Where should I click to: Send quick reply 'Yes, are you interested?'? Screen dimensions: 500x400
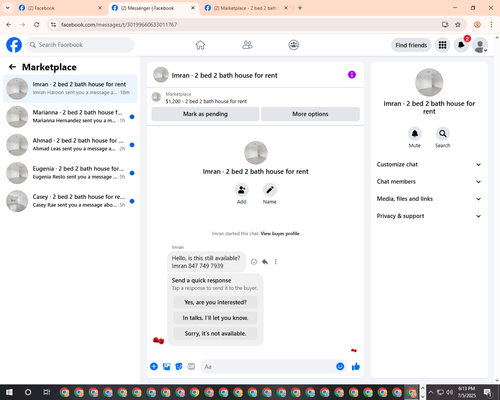[215, 302]
